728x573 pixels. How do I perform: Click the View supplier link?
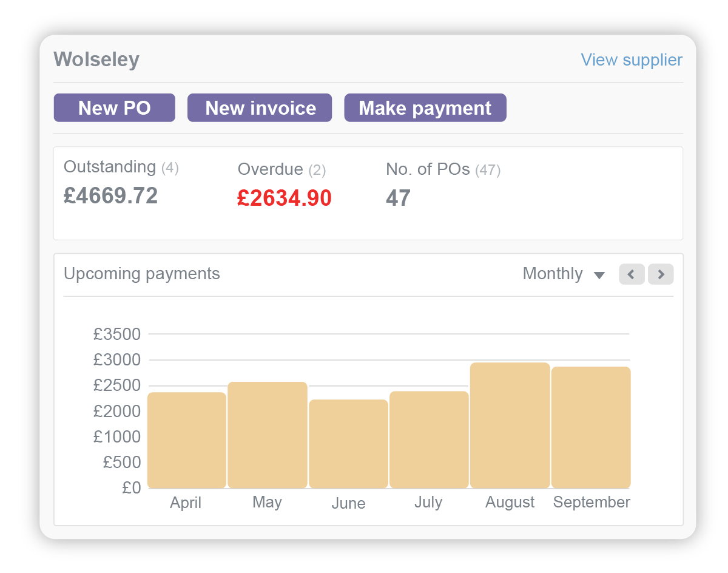(632, 59)
